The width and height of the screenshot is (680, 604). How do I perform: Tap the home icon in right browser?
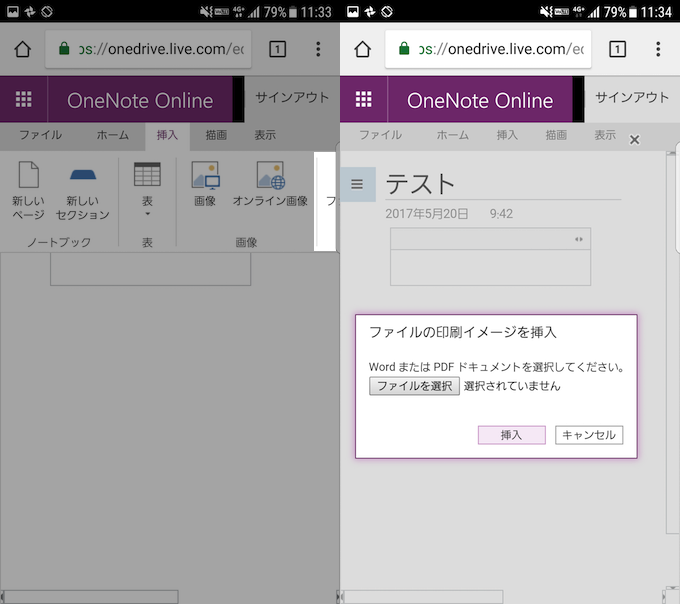pyautogui.click(x=363, y=49)
